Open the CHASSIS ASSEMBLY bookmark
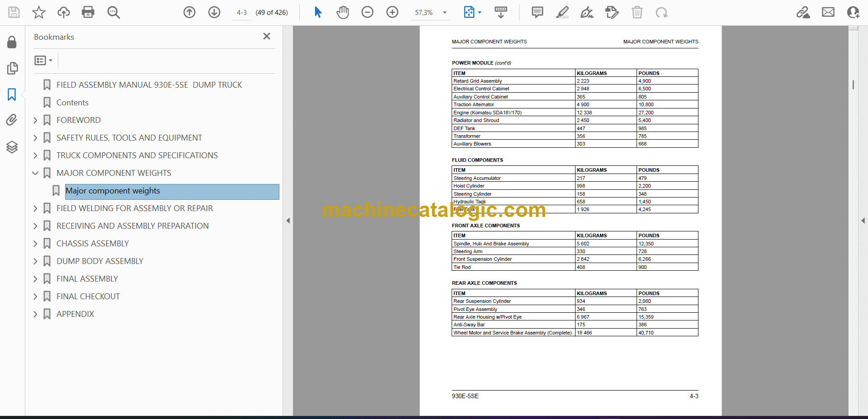 (93, 244)
